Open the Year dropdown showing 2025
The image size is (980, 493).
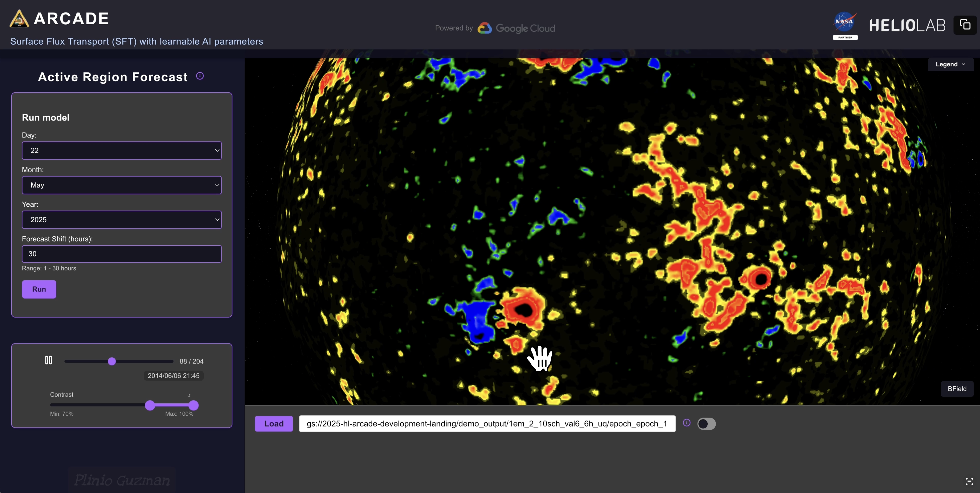click(122, 220)
